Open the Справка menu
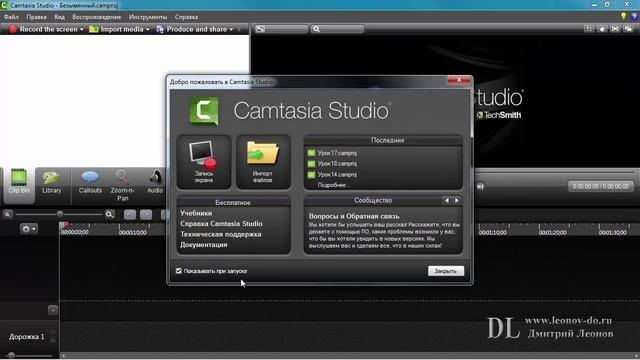 click(187, 17)
